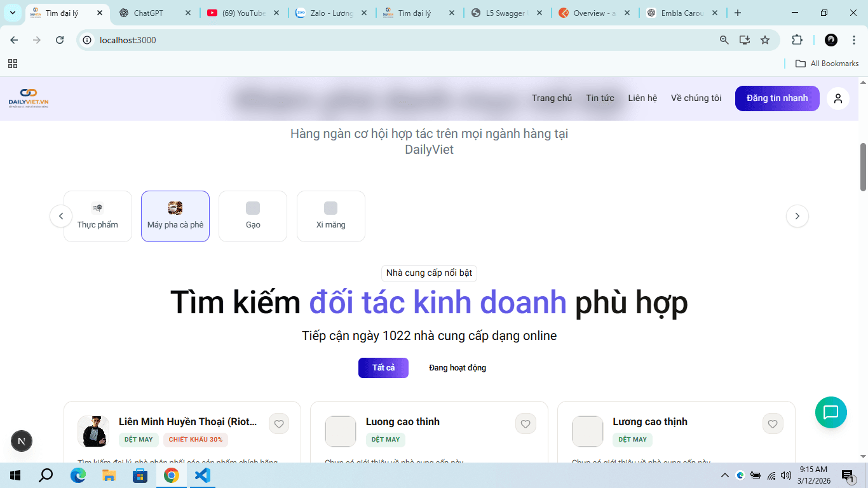This screenshot has height=488, width=868.
Task: Click the install app icon in the address bar
Action: tap(745, 40)
